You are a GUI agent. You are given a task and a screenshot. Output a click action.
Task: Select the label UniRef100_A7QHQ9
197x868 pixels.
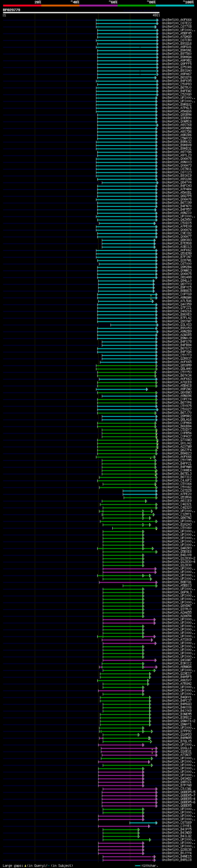(x=177, y=37)
